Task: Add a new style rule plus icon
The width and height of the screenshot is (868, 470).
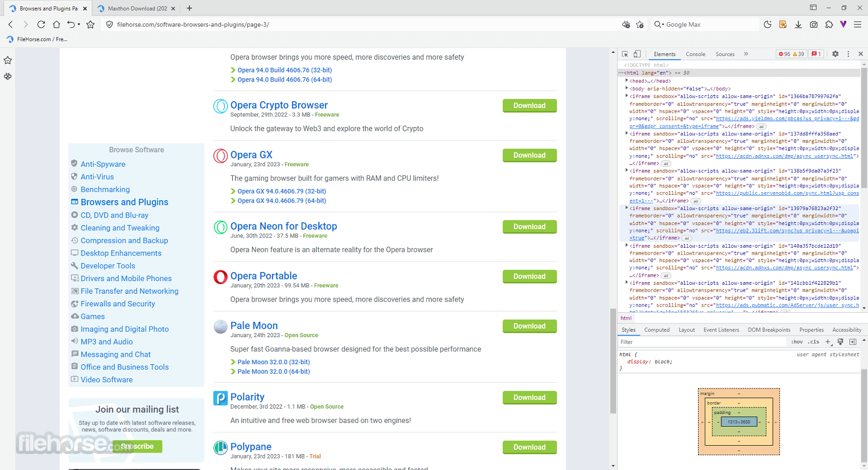Action: click(x=828, y=342)
